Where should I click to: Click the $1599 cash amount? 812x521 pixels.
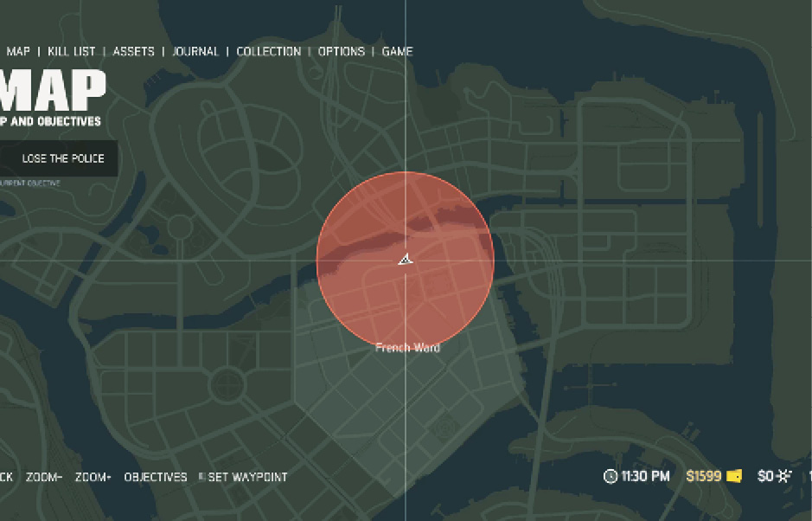tap(704, 476)
